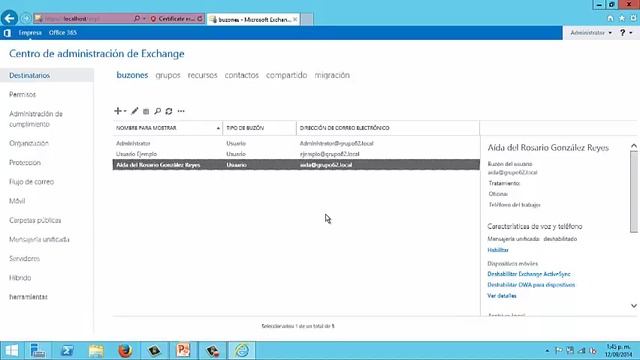Click details pane scroll up arrow

633,146
